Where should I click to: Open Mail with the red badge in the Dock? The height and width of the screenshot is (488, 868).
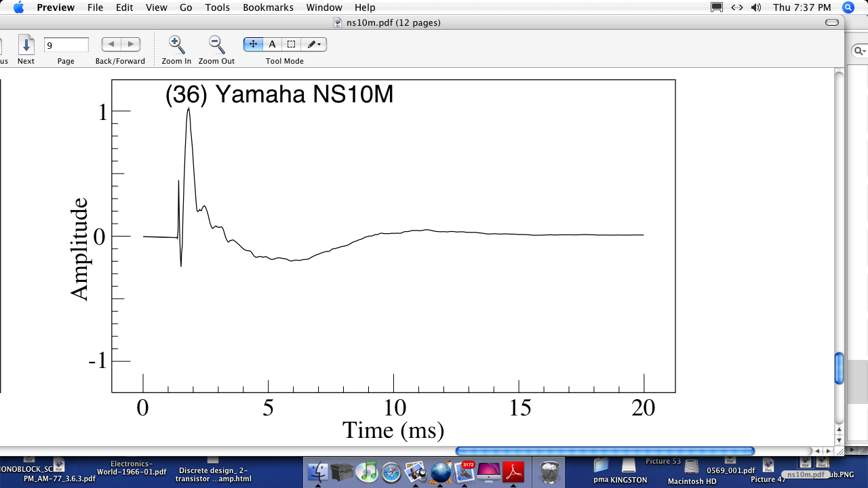pos(465,471)
